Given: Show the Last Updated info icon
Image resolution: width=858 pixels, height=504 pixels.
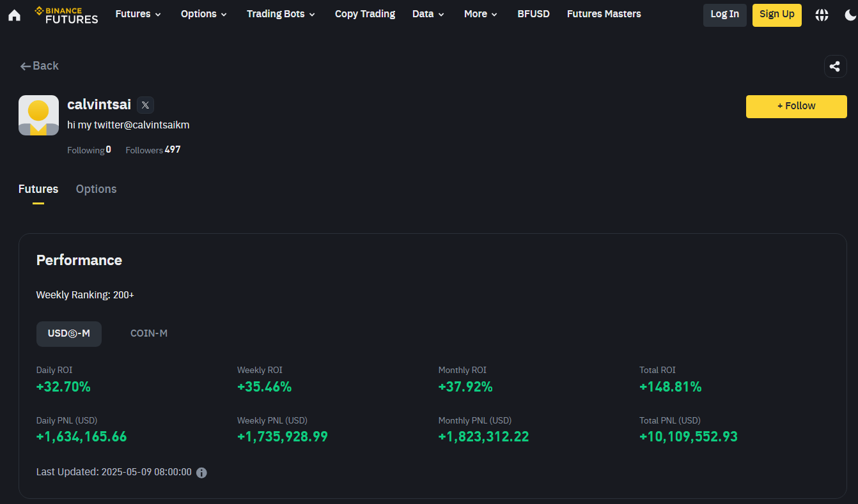Looking at the screenshot, I should tap(201, 473).
